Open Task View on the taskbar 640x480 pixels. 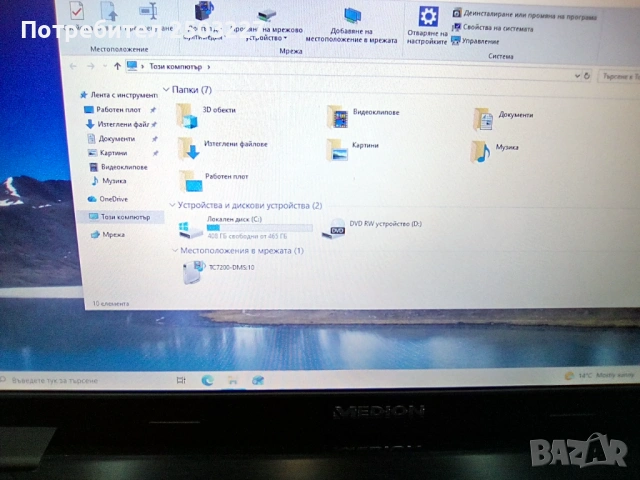[181, 380]
